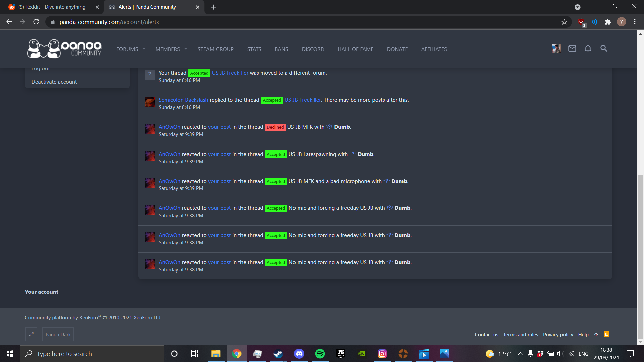
Task: Click the Panda Community logo
Action: click(64, 49)
